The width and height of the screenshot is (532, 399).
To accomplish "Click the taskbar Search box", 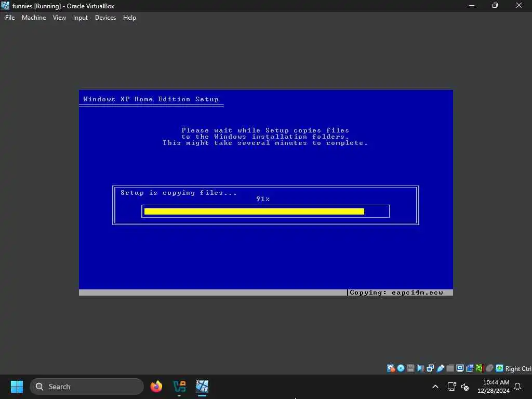I will point(87,387).
